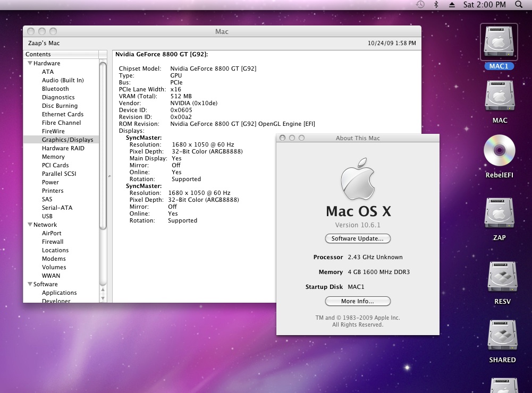The image size is (532, 393).
Task: Open Bluetooth menu bar icon
Action: [436, 5]
